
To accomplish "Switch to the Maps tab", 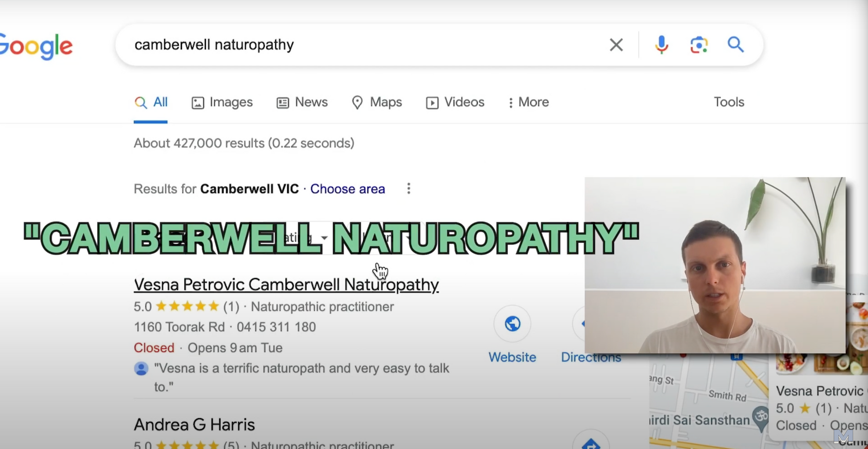I will click(377, 102).
